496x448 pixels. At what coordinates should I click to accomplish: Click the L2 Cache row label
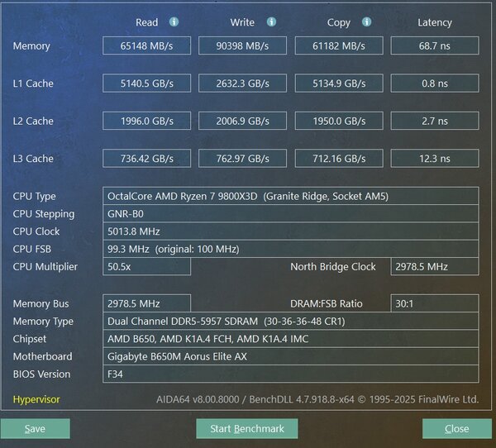coord(33,122)
